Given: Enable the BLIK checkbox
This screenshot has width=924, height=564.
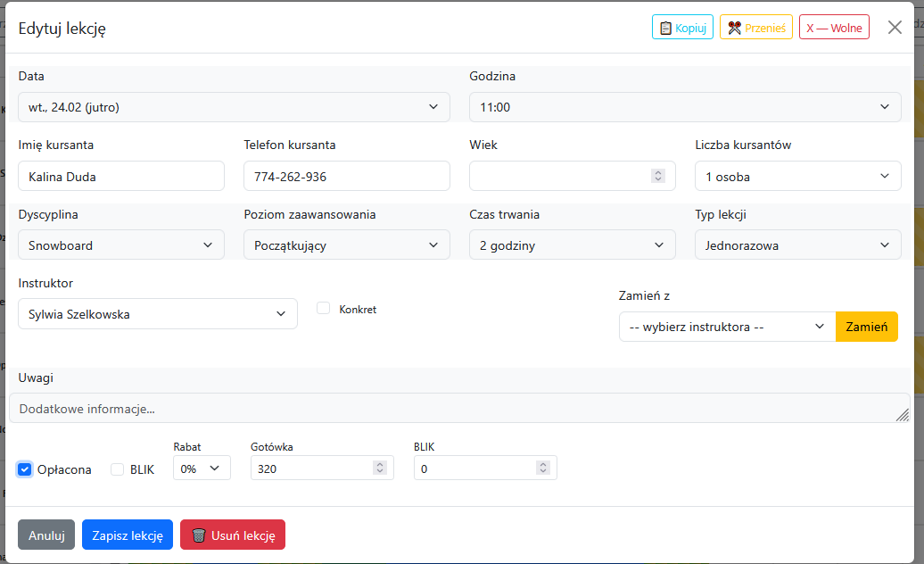Looking at the screenshot, I should 118,469.
